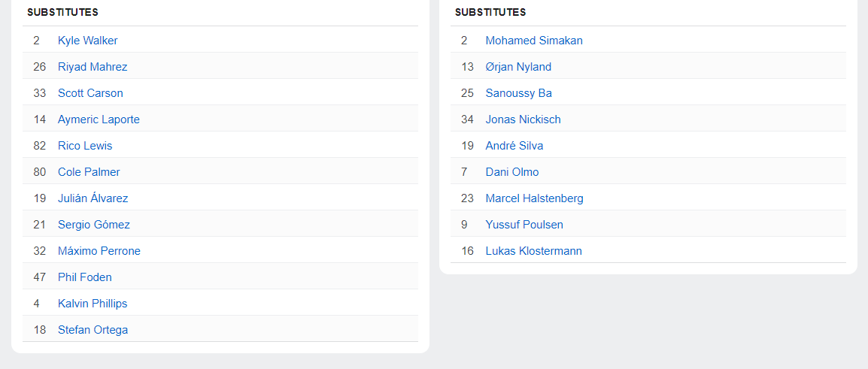868x369 pixels.
Task: Open the Julián Álvarez link
Action: point(93,198)
